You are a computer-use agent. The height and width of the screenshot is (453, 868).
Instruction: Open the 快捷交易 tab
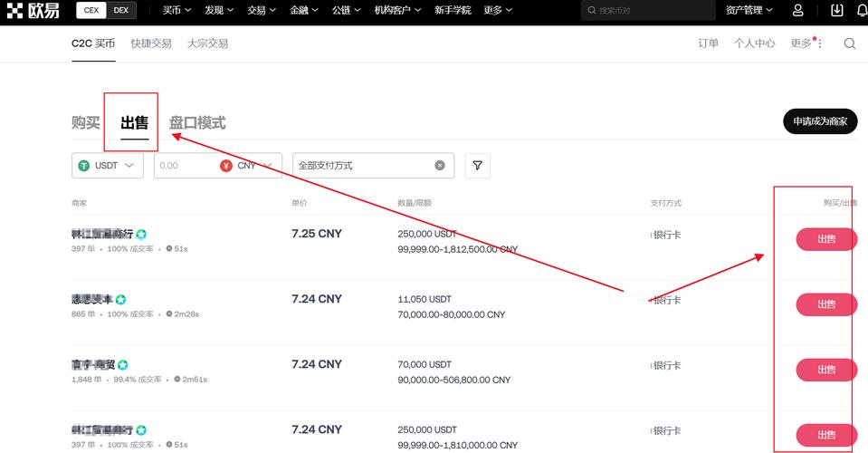tap(151, 43)
